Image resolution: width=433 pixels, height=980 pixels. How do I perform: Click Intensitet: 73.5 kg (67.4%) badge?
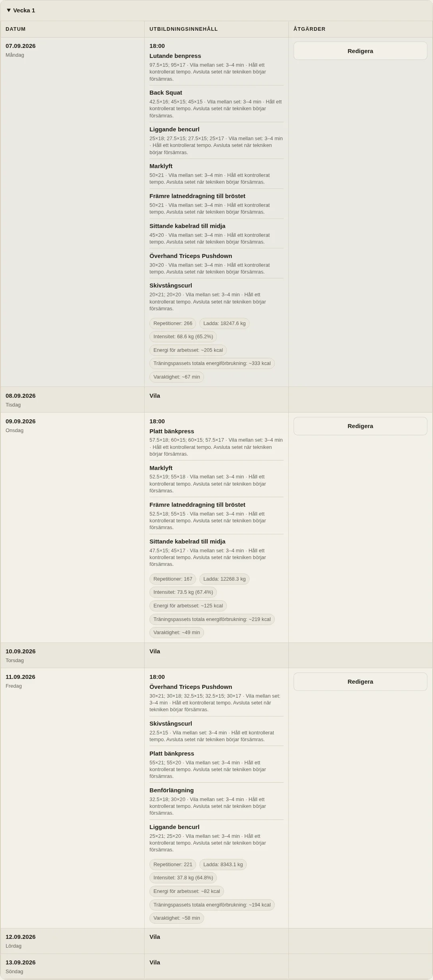pyautogui.click(x=183, y=592)
